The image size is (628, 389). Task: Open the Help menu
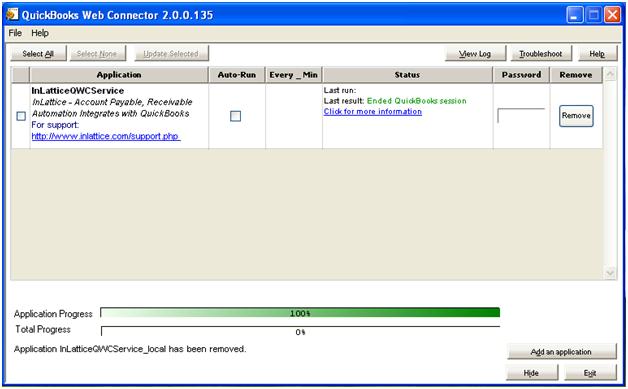(40, 33)
